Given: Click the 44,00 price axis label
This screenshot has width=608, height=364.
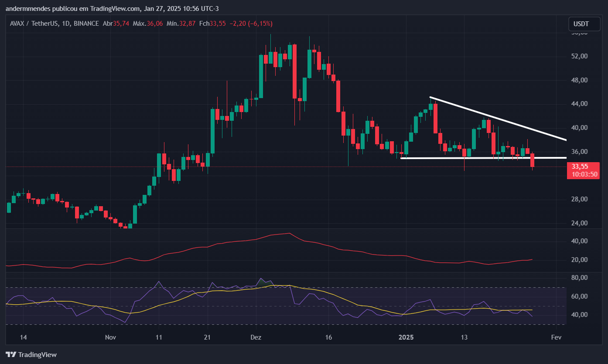Looking at the screenshot, I should pyautogui.click(x=580, y=104).
